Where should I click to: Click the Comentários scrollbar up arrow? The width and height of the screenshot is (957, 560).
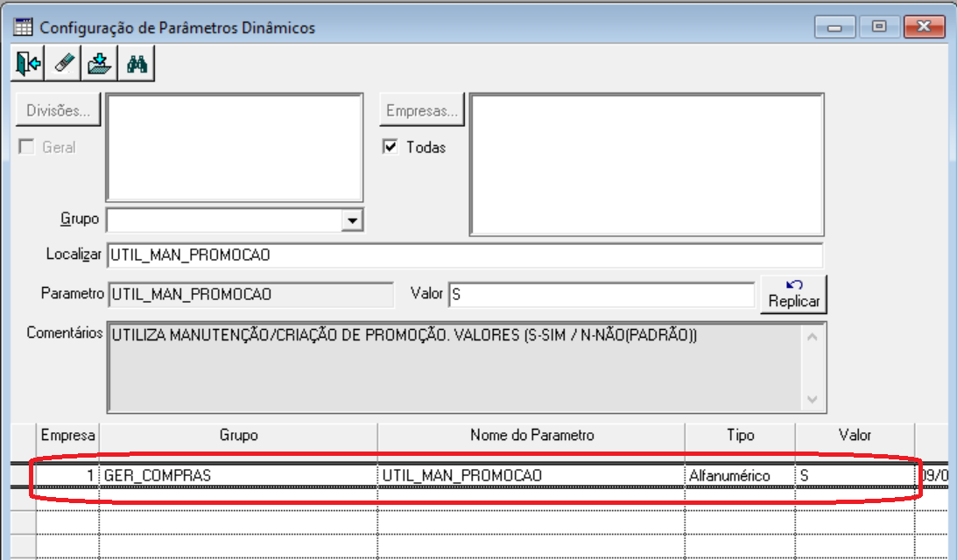tap(813, 337)
